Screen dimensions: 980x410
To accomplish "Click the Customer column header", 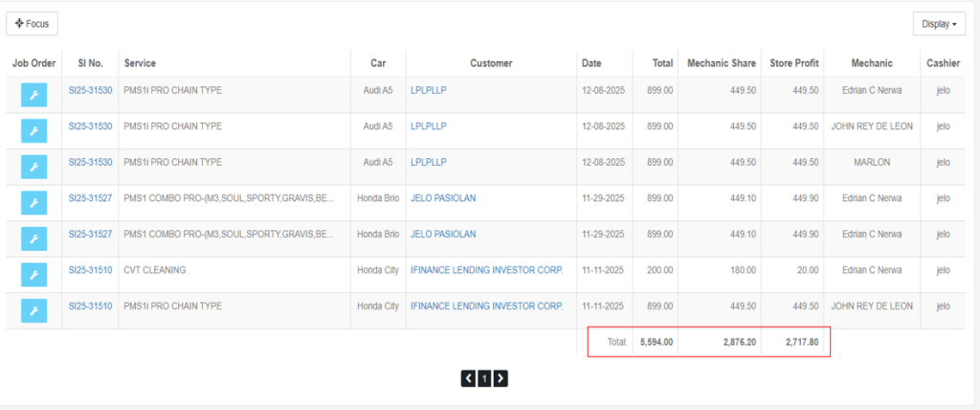I will click(x=491, y=63).
